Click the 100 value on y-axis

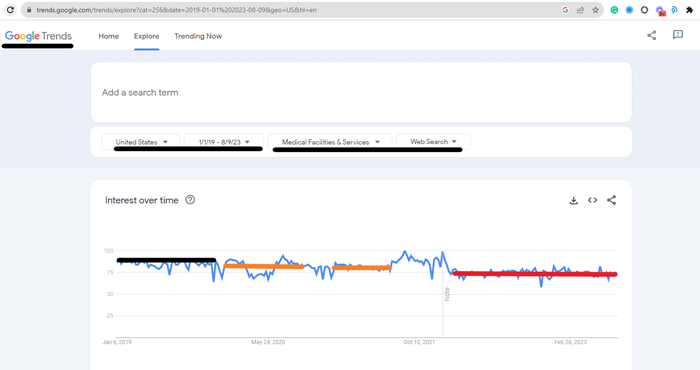(x=109, y=251)
